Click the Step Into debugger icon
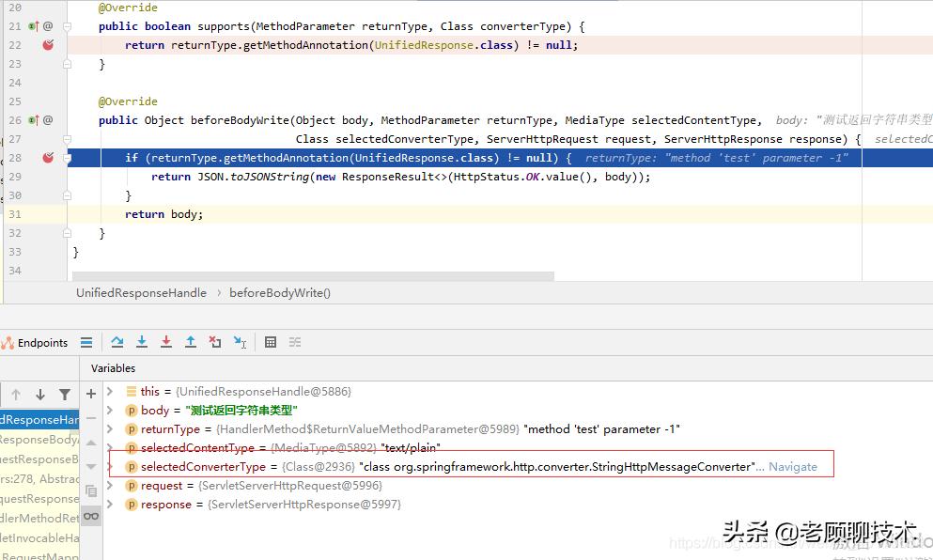The image size is (933, 560). click(x=142, y=343)
